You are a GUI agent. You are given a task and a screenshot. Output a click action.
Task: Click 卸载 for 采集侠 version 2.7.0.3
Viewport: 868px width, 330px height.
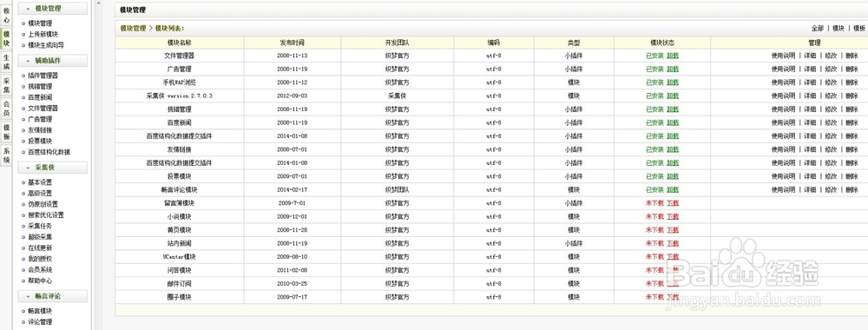[x=673, y=96]
